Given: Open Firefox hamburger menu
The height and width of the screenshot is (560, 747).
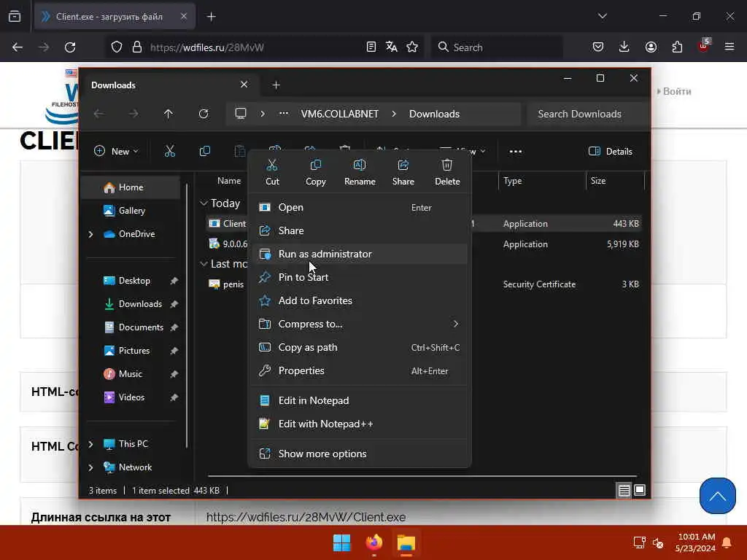Looking at the screenshot, I should click(x=729, y=47).
